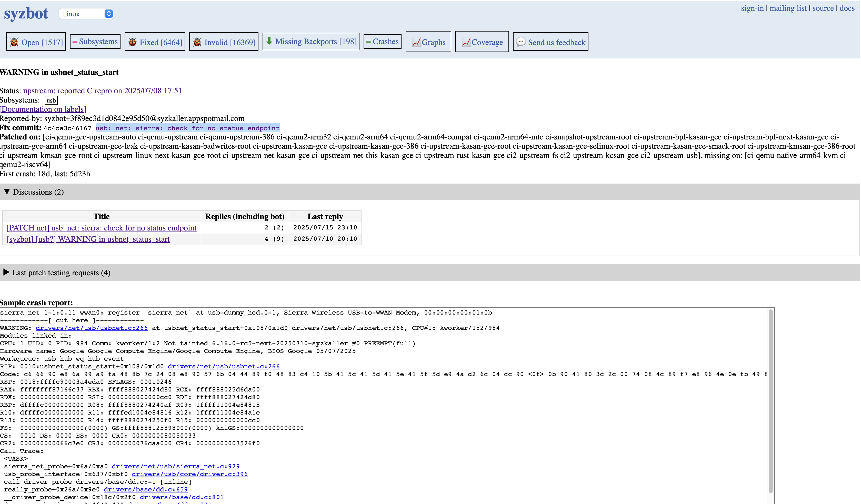This screenshot has height=504, width=861.
Task: Open the [PATCH net] sierra discussion thread
Action: (102, 228)
